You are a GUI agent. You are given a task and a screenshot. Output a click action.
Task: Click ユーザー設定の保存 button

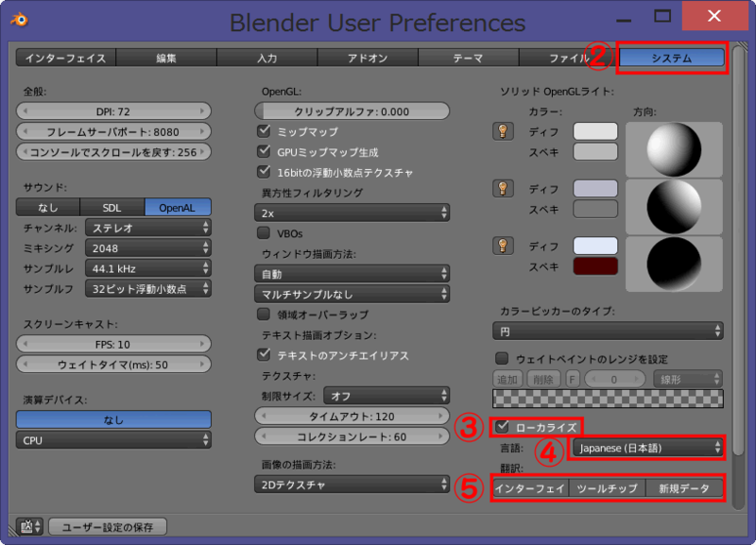tap(108, 527)
